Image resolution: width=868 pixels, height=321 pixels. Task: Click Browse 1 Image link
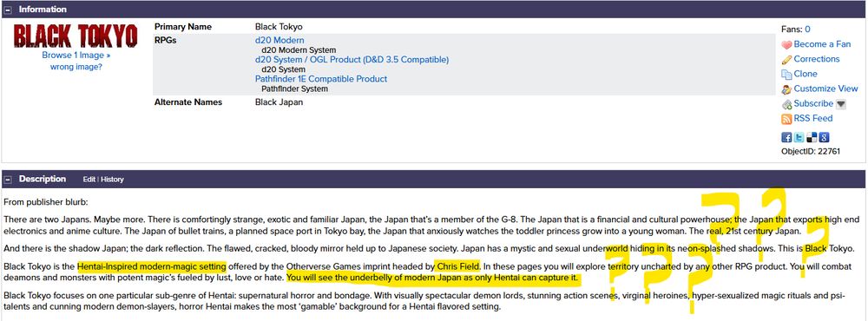pyautogui.click(x=76, y=56)
